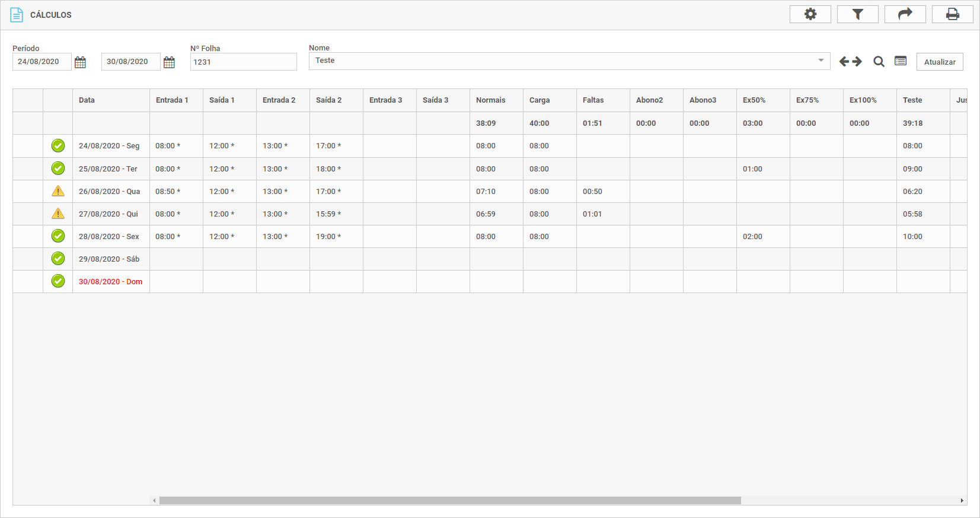Click the filter funnel icon

[x=857, y=14]
